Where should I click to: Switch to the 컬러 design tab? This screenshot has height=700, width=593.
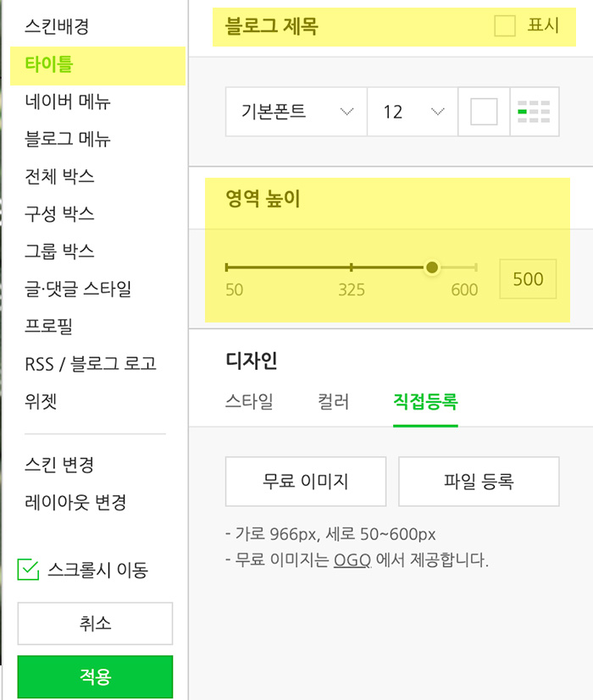click(330, 404)
